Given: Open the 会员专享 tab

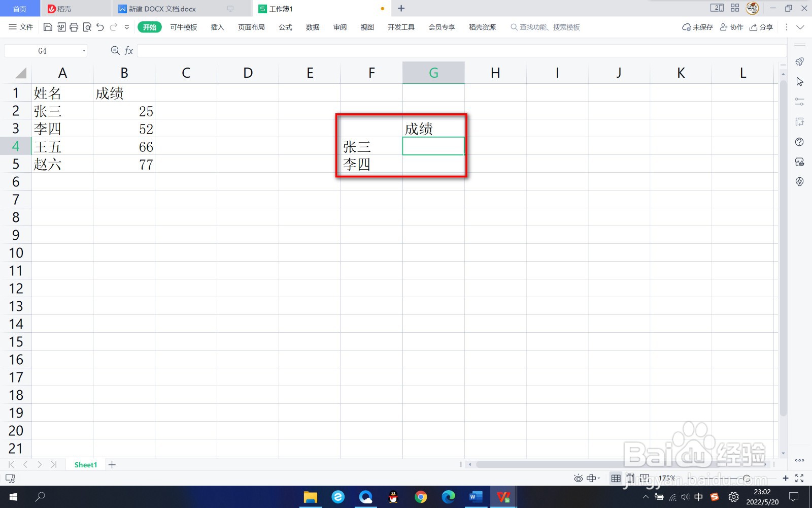Looking at the screenshot, I should coord(442,27).
